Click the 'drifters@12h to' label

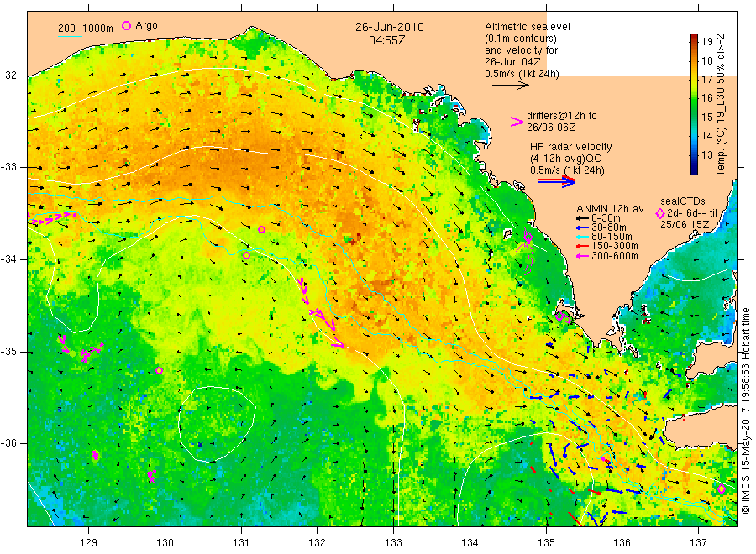point(562,116)
